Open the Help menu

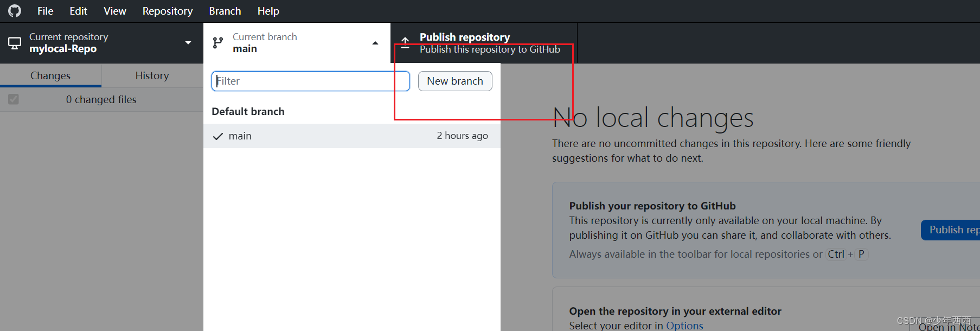pyautogui.click(x=268, y=11)
